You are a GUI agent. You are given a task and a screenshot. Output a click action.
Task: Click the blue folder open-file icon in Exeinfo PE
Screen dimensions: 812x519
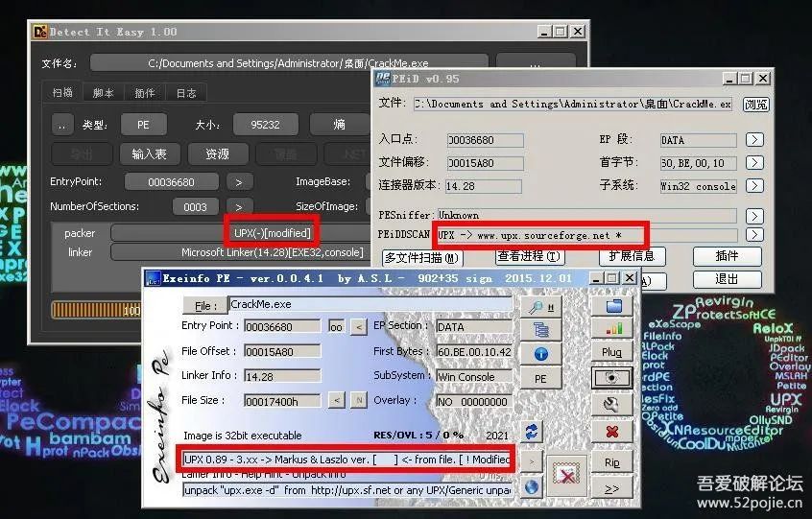pos(613,306)
